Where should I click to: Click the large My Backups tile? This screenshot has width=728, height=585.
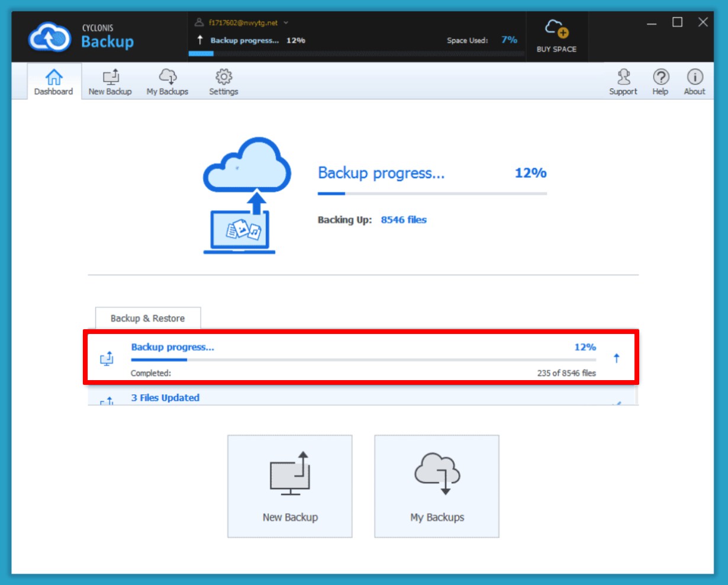437,486
